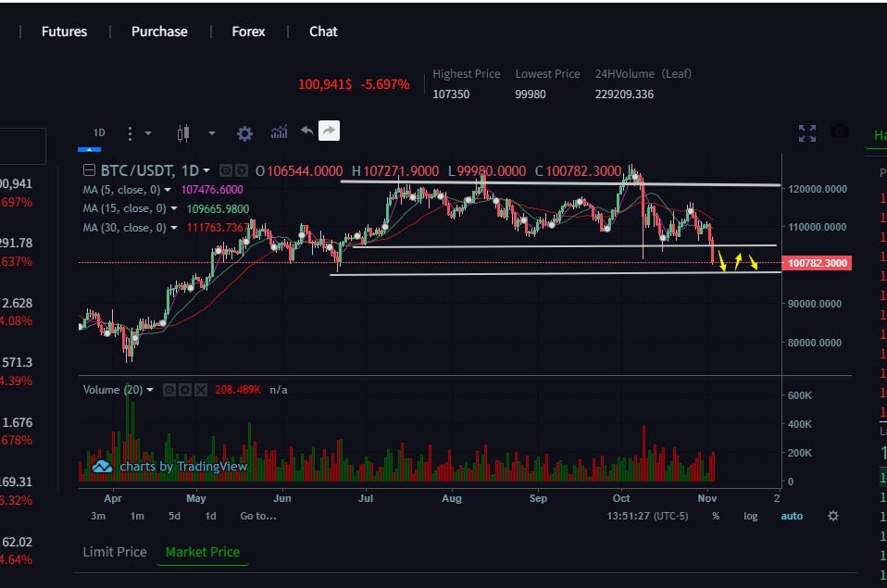Toggle auto scale for the chart
The image size is (887, 588).
pyautogui.click(x=792, y=516)
